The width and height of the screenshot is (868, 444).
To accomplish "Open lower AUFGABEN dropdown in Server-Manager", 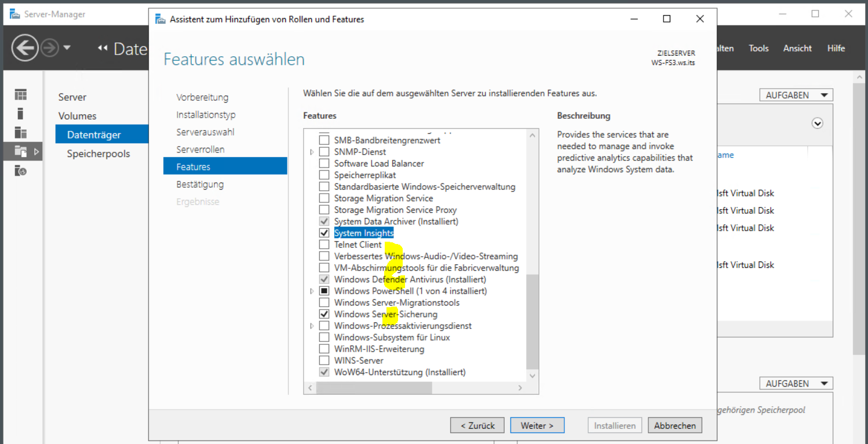I will tap(796, 384).
